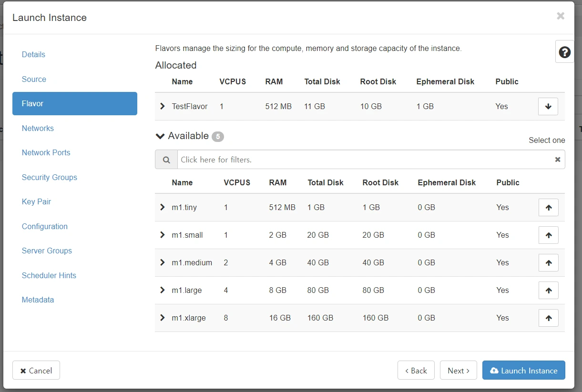Viewport: 582px width, 392px height.
Task: Close the Launch Instance dialog
Action: coord(561,16)
